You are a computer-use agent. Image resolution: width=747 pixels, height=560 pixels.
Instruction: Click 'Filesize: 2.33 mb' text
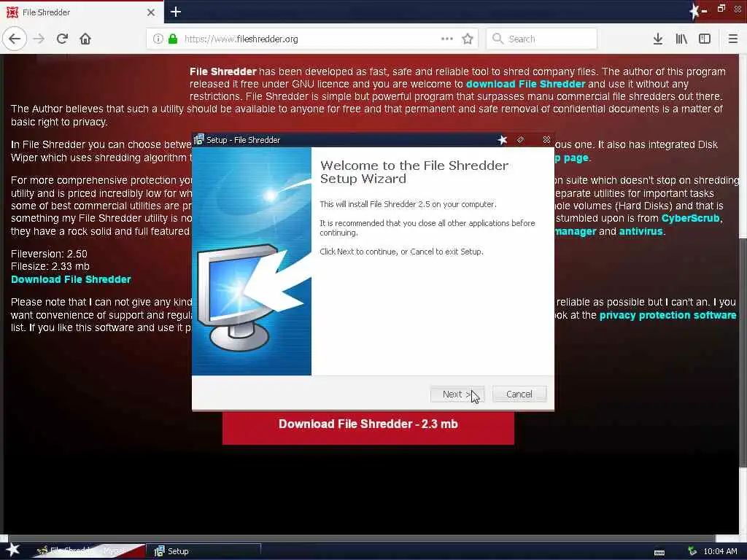pos(50,267)
